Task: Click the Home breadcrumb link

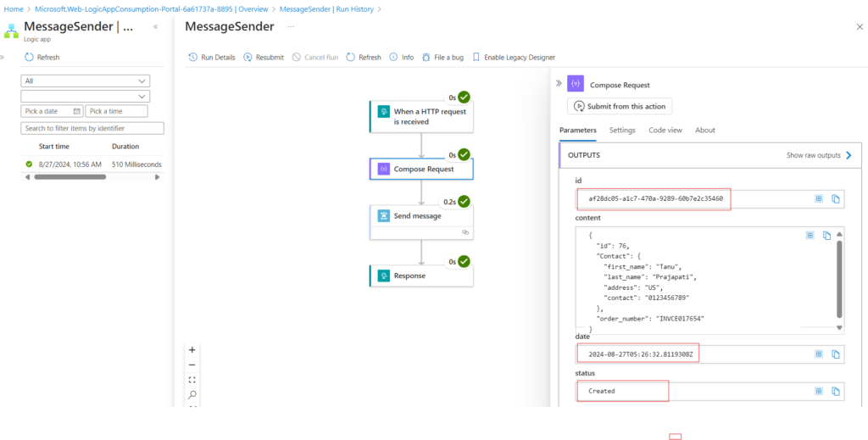Action: 14,9
